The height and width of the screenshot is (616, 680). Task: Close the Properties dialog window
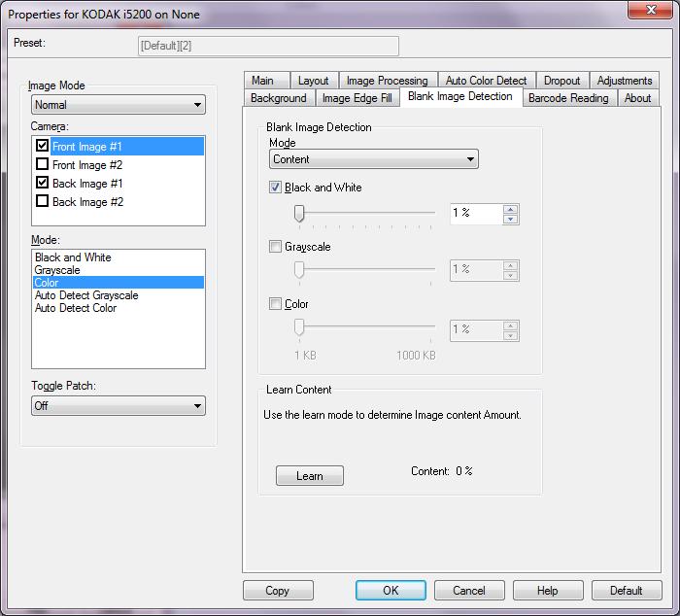coord(650,10)
